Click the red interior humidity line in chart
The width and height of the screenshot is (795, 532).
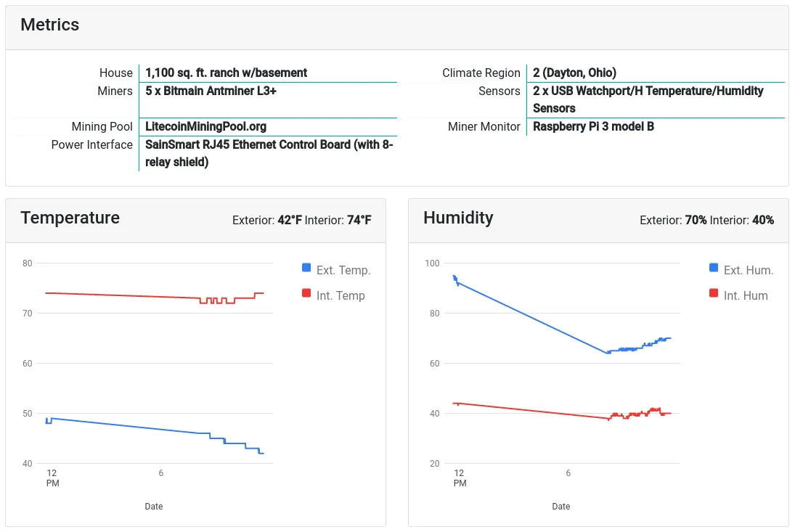pyautogui.click(x=532, y=411)
